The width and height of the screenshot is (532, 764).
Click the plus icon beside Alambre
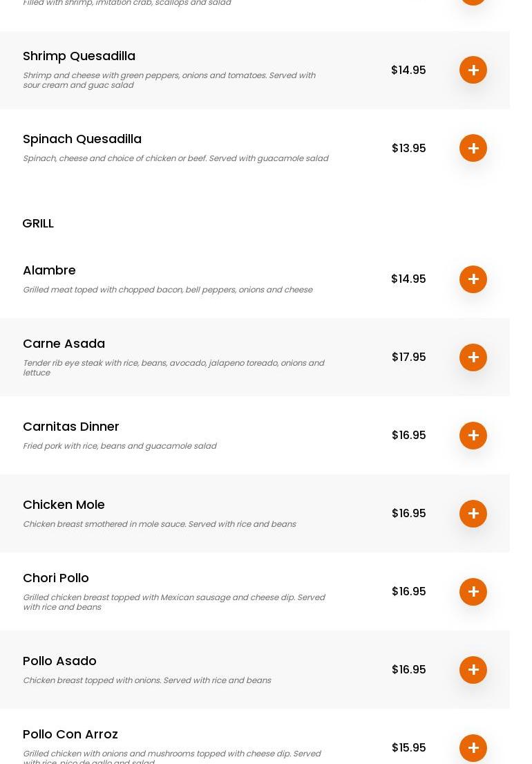tap(473, 279)
